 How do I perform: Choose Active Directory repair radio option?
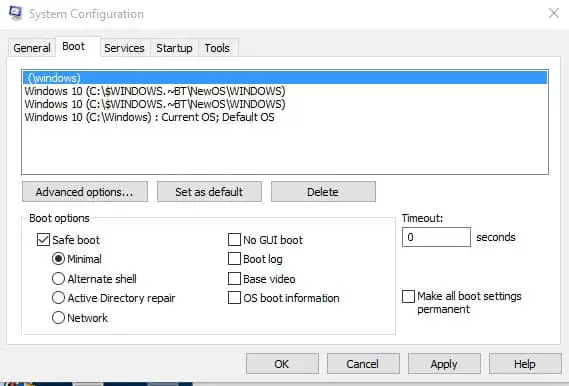click(58, 298)
